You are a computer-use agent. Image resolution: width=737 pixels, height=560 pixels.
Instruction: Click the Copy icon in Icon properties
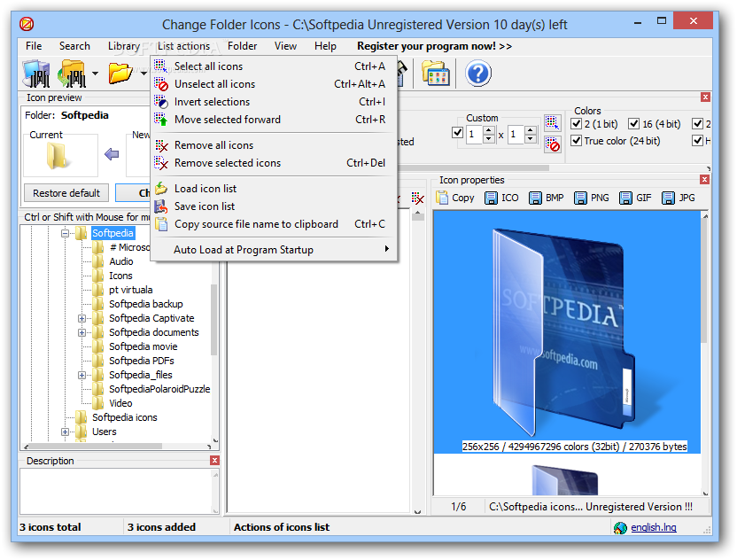[x=455, y=198]
